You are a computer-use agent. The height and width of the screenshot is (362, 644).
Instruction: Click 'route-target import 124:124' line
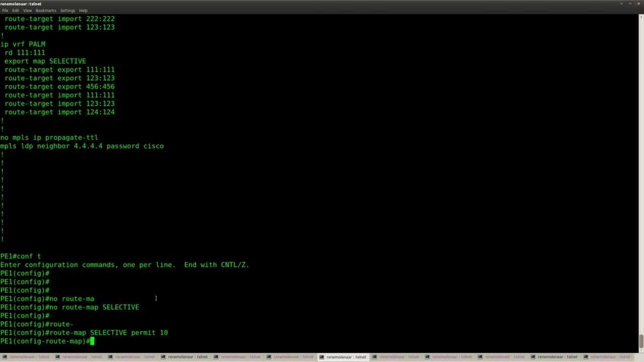[x=59, y=112]
